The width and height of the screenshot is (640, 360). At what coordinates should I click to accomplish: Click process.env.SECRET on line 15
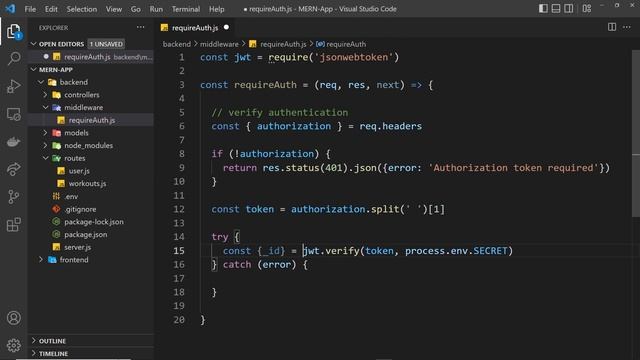coord(456,250)
